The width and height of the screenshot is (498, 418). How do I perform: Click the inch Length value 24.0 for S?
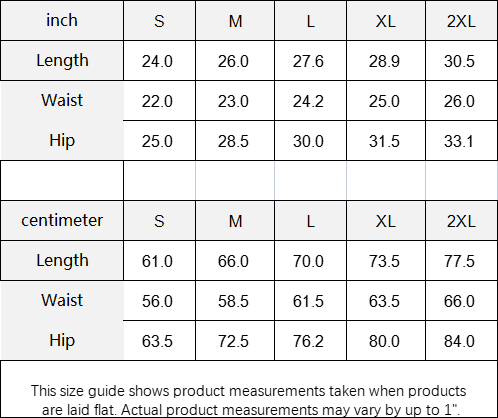(x=159, y=61)
